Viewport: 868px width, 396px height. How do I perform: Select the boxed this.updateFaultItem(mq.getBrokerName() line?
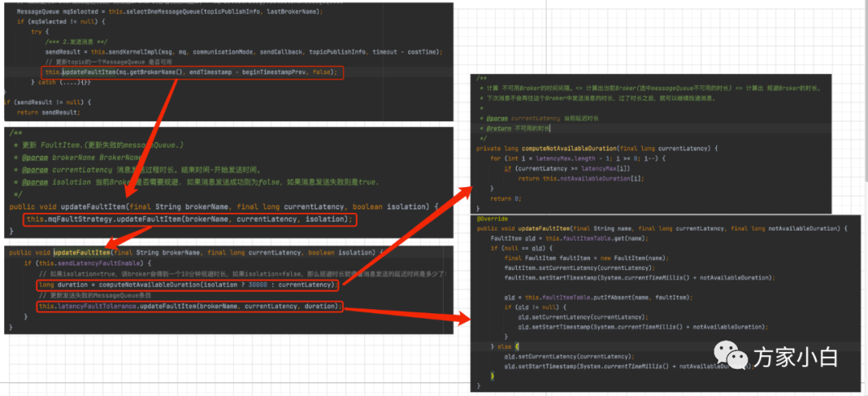pos(192,72)
